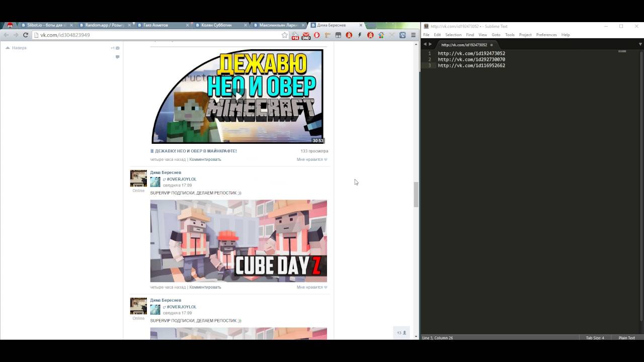
Task: Open the Cube Day Z image
Action: (238, 241)
